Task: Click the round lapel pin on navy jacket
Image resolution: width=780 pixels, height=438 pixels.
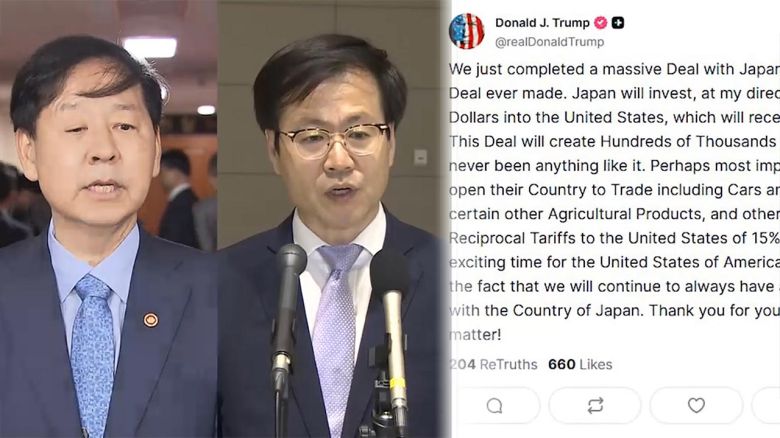Action: [x=151, y=320]
